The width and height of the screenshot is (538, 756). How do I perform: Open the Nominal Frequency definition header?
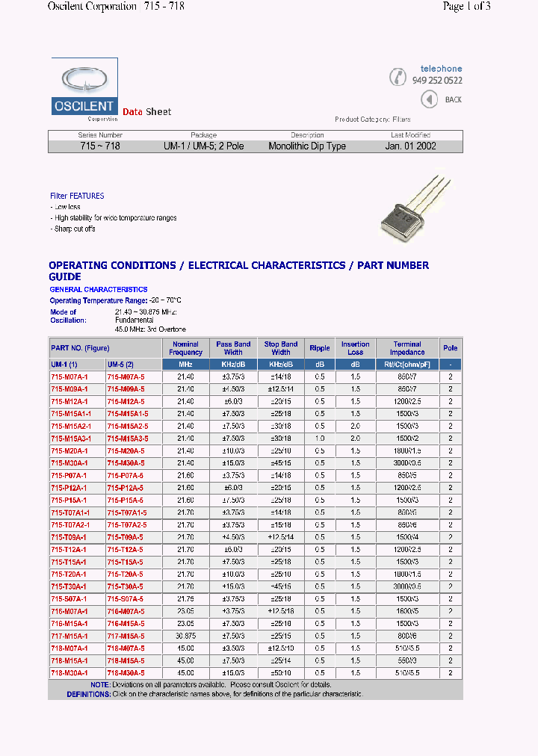coord(185,348)
